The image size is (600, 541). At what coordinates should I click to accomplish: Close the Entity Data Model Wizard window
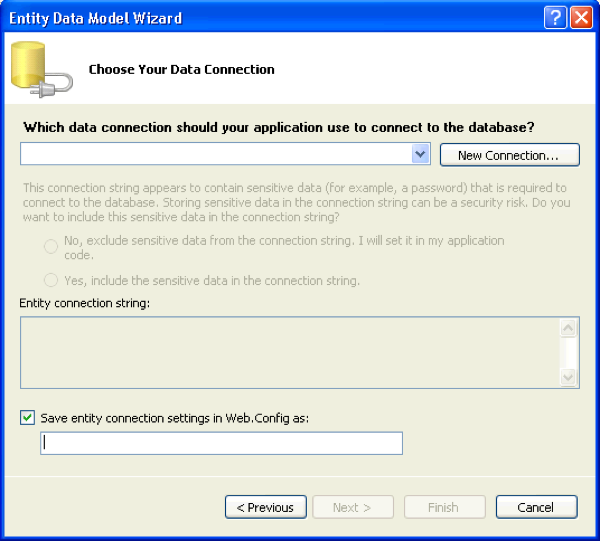pos(581,18)
